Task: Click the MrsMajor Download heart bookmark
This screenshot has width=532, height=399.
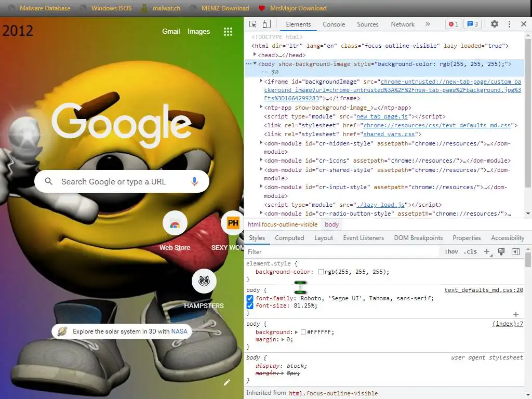Action: 261,8
